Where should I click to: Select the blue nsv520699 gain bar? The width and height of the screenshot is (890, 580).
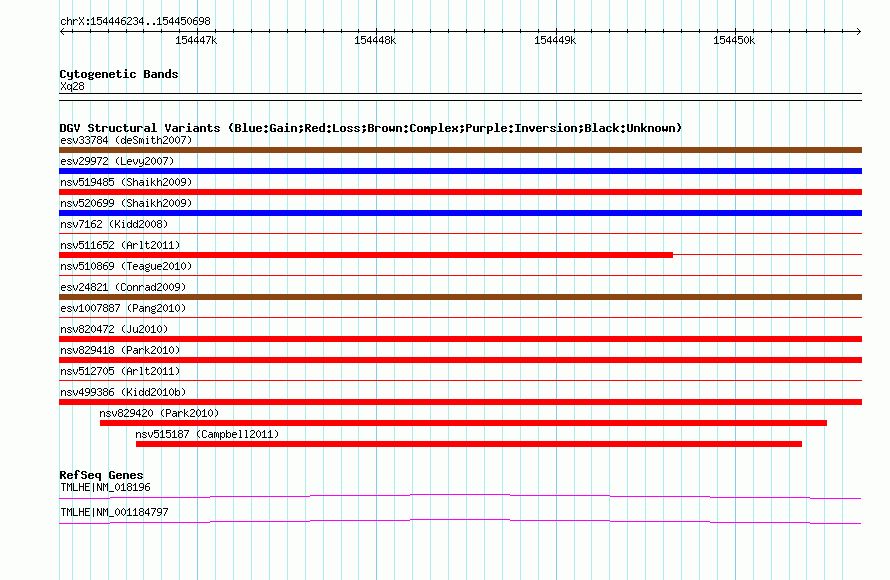(460, 213)
